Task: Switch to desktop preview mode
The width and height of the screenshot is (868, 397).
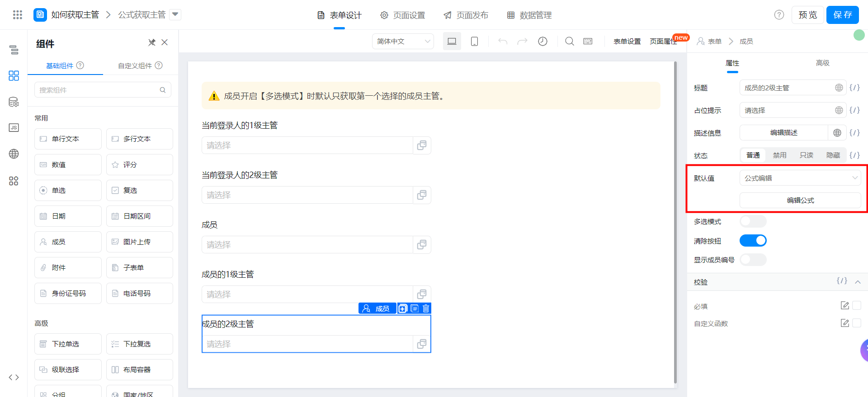Action: point(452,41)
